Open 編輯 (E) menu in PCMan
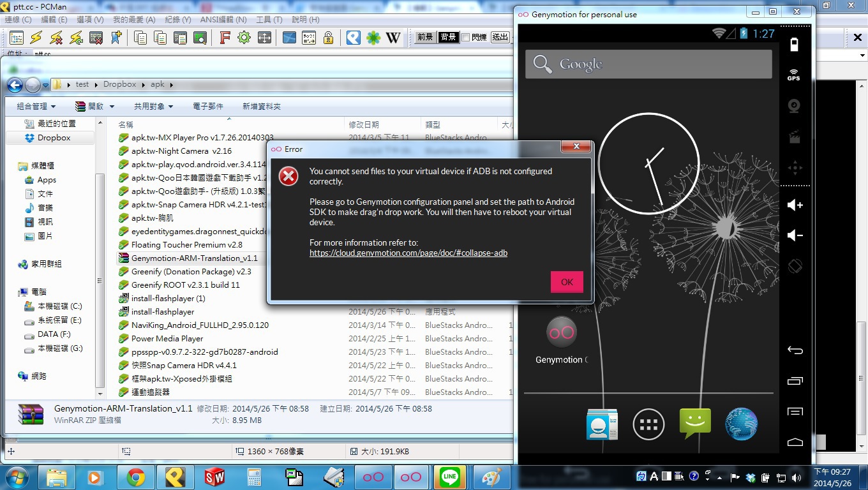 click(x=54, y=20)
